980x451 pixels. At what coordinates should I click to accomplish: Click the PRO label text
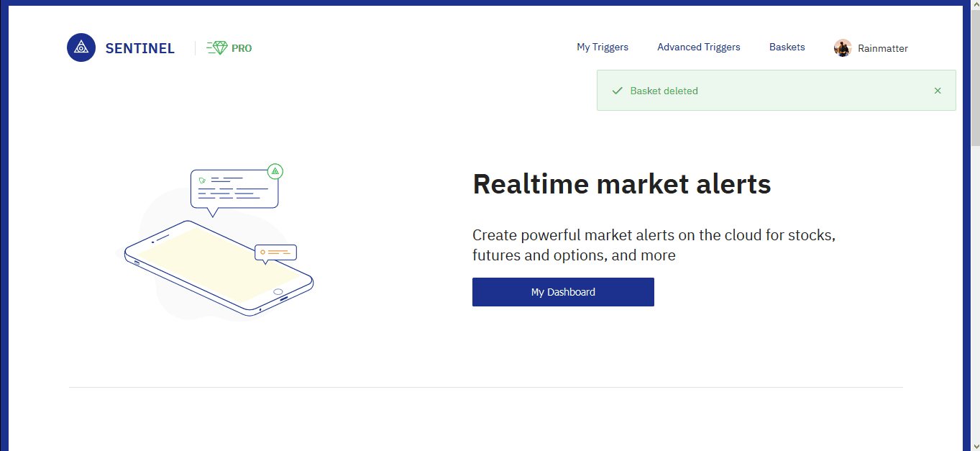tap(242, 48)
